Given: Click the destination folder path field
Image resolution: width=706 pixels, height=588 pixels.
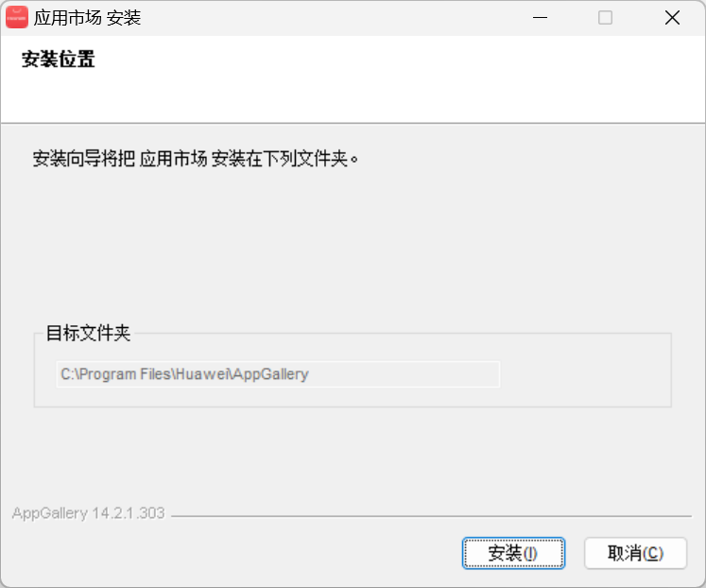Looking at the screenshot, I should 277,374.
